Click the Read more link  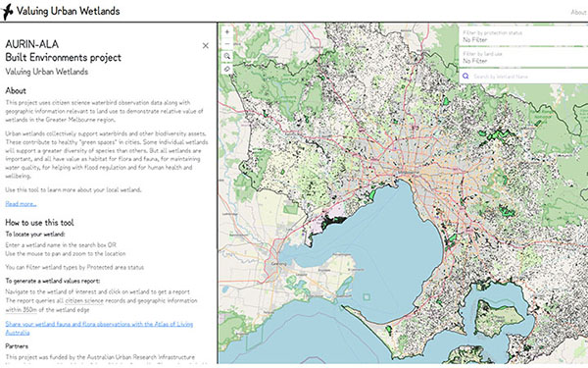(x=21, y=204)
